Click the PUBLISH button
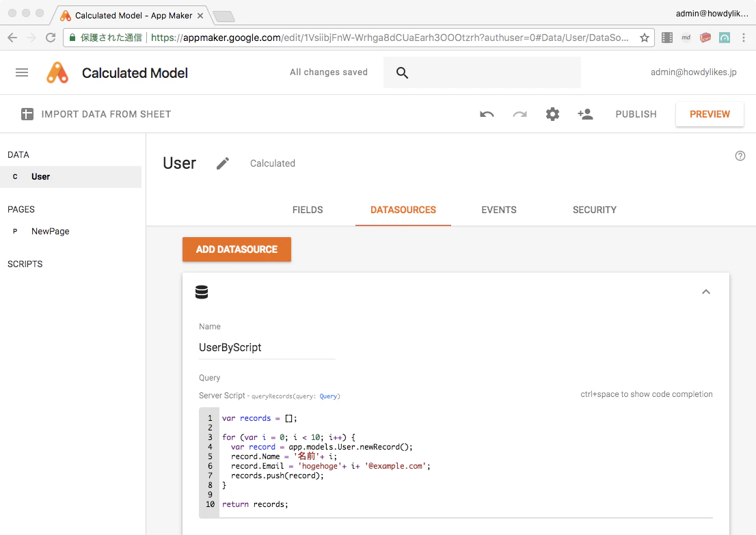756x535 pixels. [636, 114]
